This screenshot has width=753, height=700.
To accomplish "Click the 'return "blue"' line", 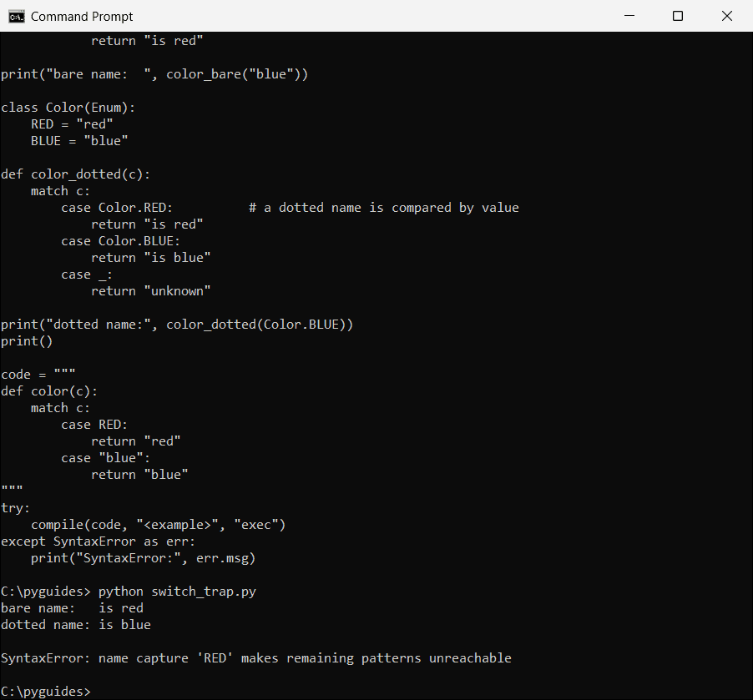I will [x=139, y=475].
